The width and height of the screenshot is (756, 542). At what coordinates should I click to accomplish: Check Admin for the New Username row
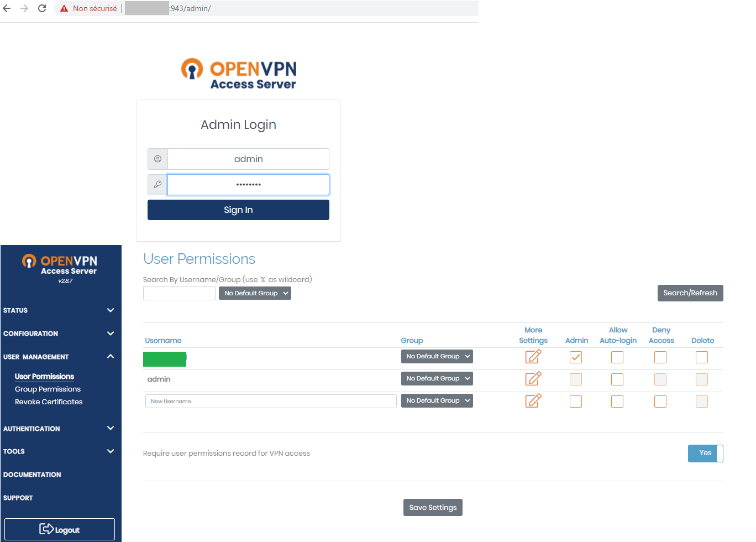[576, 402]
